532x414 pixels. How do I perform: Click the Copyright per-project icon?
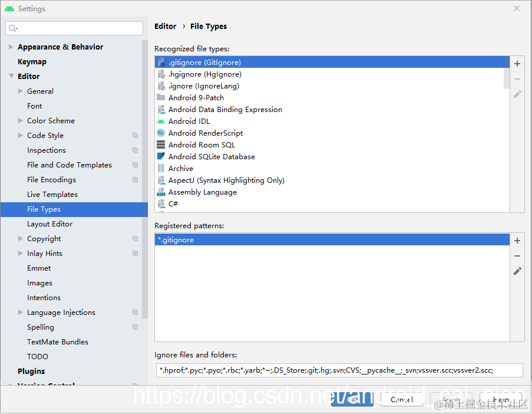[135, 238]
